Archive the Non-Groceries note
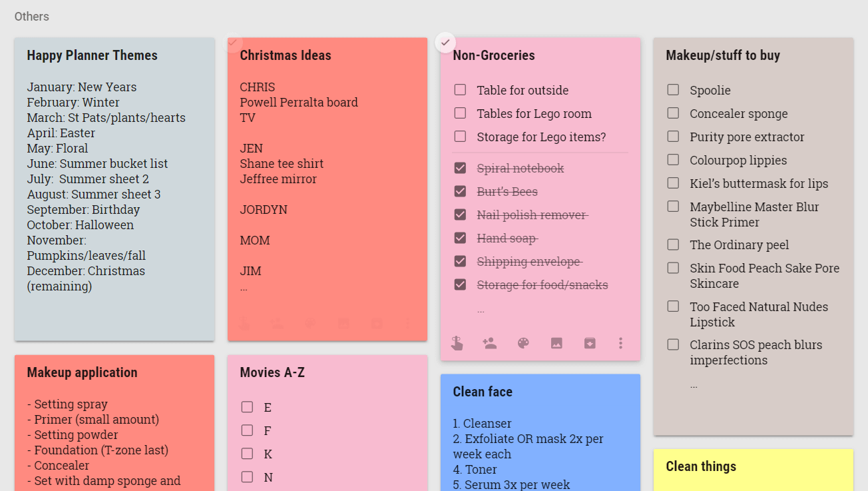Screen dimensions: 868x491 [x=590, y=343]
